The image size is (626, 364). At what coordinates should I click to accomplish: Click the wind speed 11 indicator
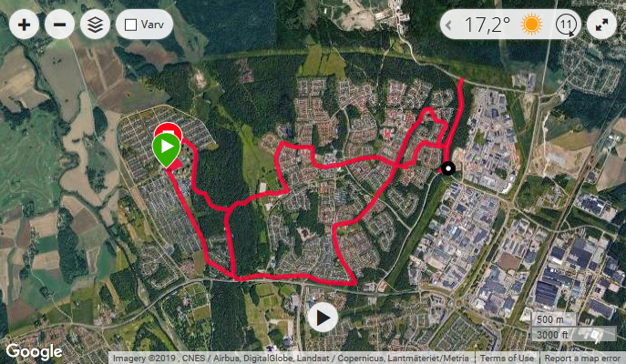pos(566,25)
